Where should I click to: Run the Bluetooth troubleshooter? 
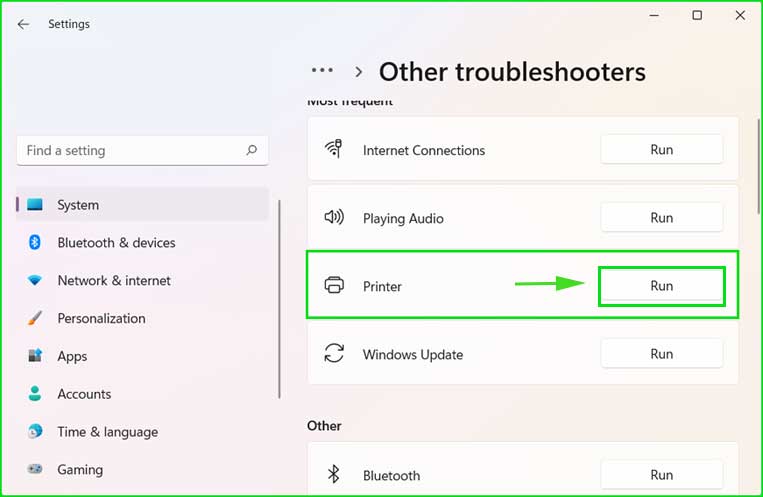click(x=662, y=475)
